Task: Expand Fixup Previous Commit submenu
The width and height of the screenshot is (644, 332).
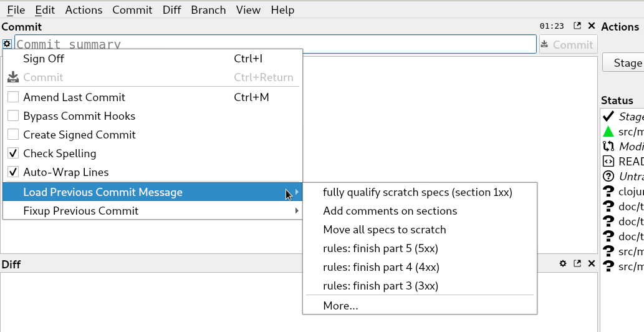Action: (x=152, y=211)
